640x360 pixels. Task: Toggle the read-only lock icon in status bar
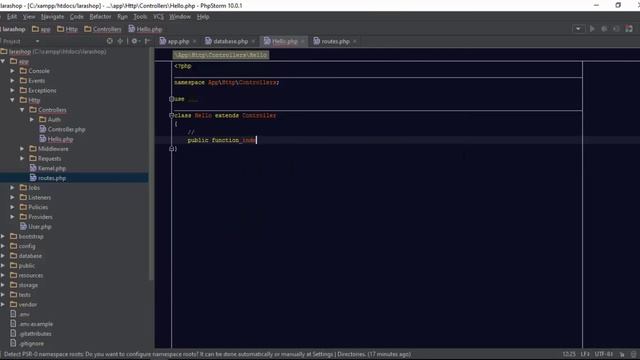[622, 354]
